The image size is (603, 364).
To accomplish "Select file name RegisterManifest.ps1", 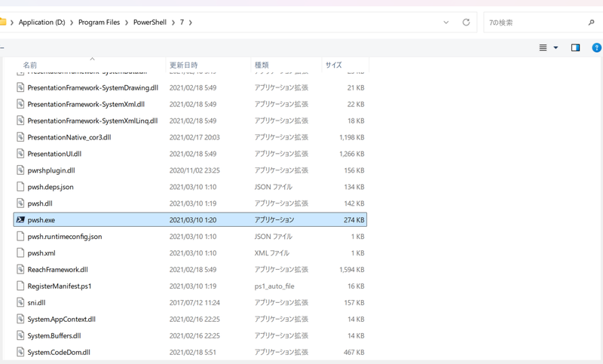I will click(60, 286).
